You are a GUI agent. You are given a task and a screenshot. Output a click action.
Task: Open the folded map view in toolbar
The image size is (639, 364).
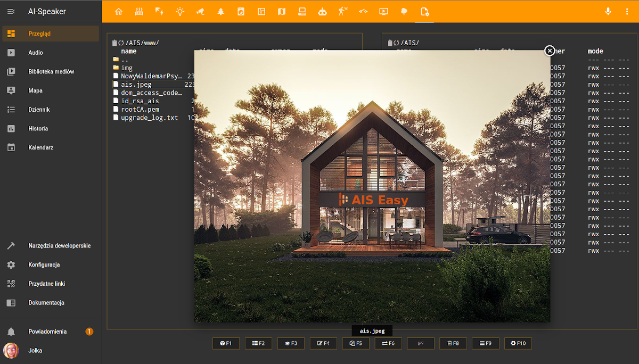pos(282,11)
